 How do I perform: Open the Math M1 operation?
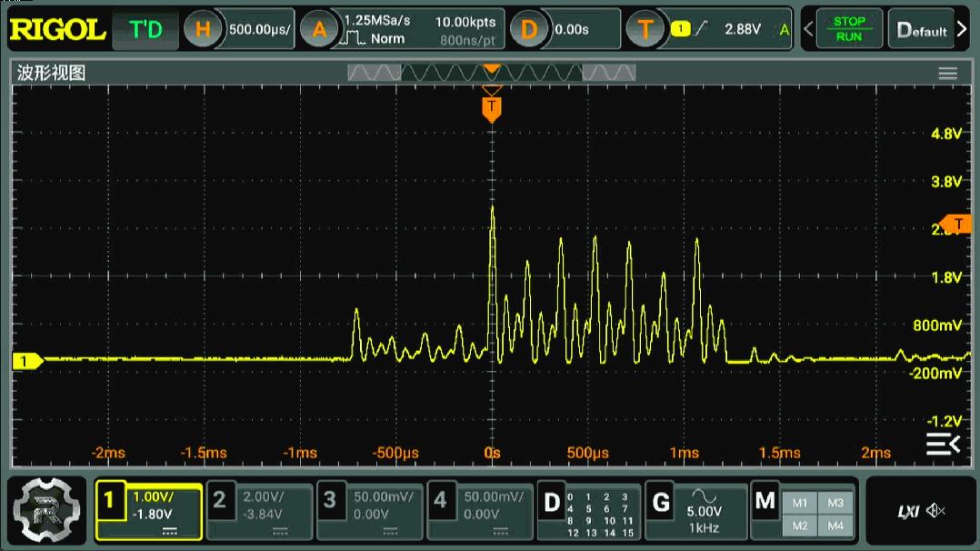[x=800, y=502]
